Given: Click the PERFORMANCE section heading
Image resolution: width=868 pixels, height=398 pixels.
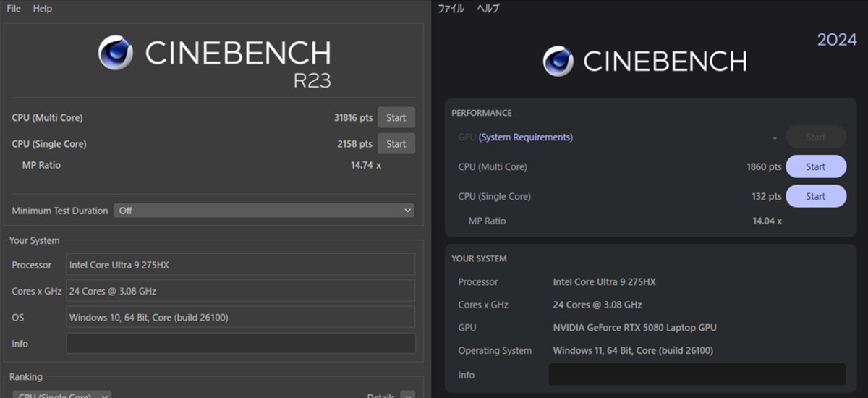Looking at the screenshot, I should pos(481,113).
